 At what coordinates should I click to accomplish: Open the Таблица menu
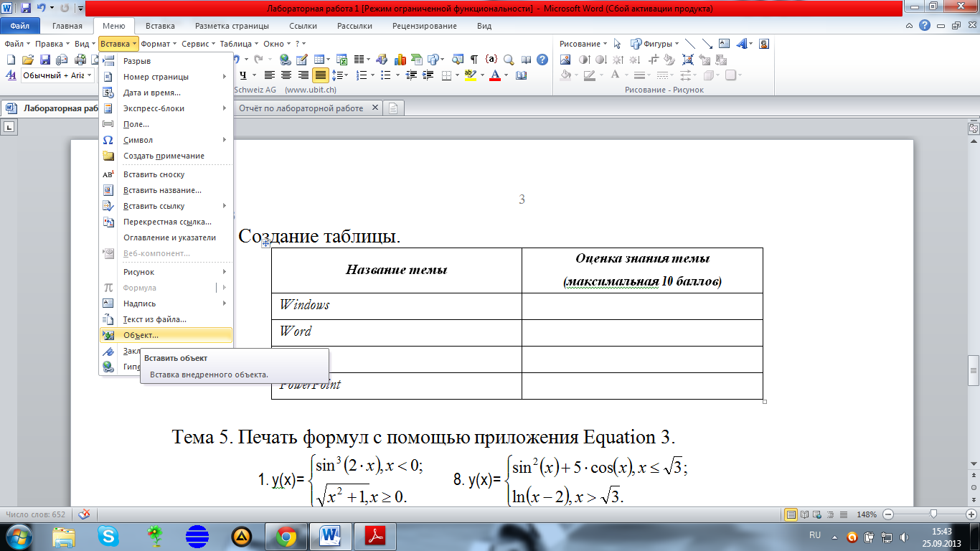tap(240, 44)
